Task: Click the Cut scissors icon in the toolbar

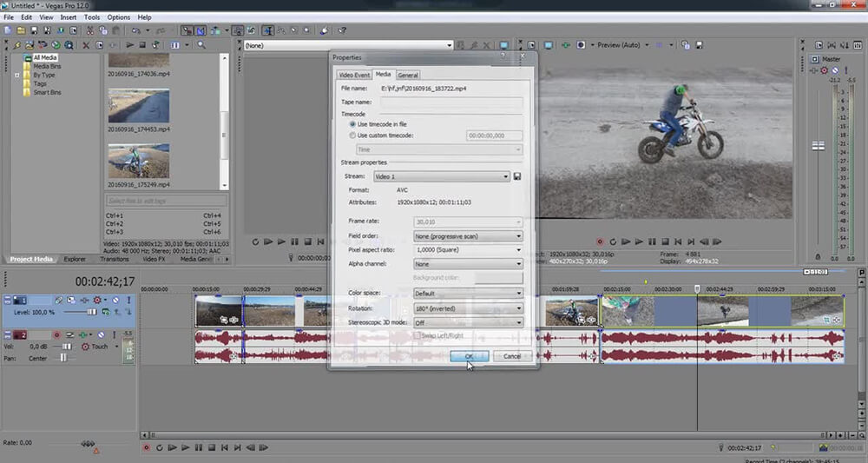Action: tap(89, 30)
